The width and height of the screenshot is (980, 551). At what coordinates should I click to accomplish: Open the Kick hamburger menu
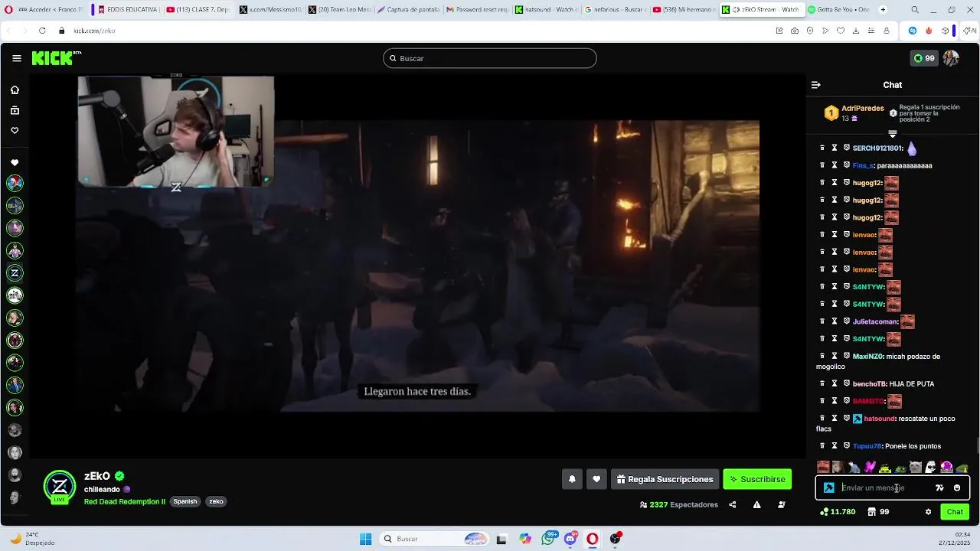tap(16, 58)
